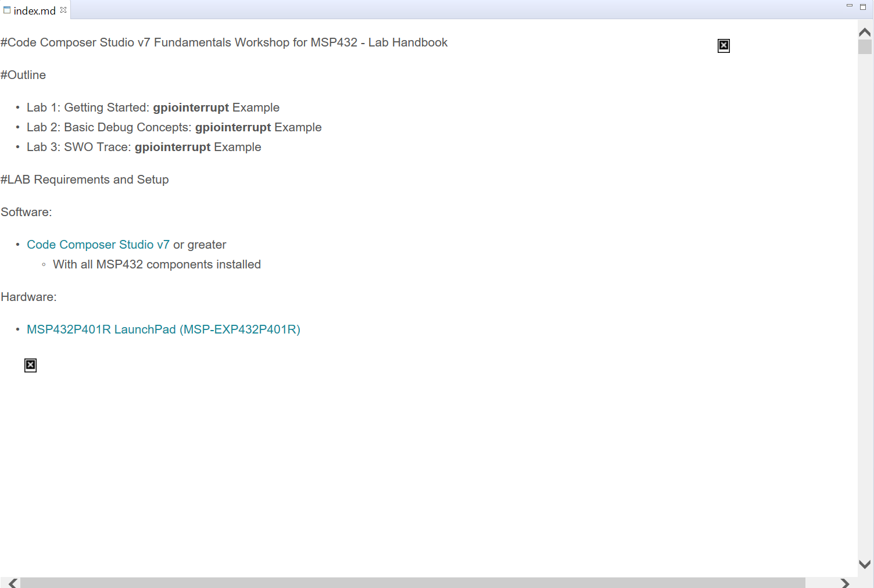Click the 'Lab 3: SWO Trace' line
The width and height of the screenshot is (874, 588).
(x=144, y=147)
